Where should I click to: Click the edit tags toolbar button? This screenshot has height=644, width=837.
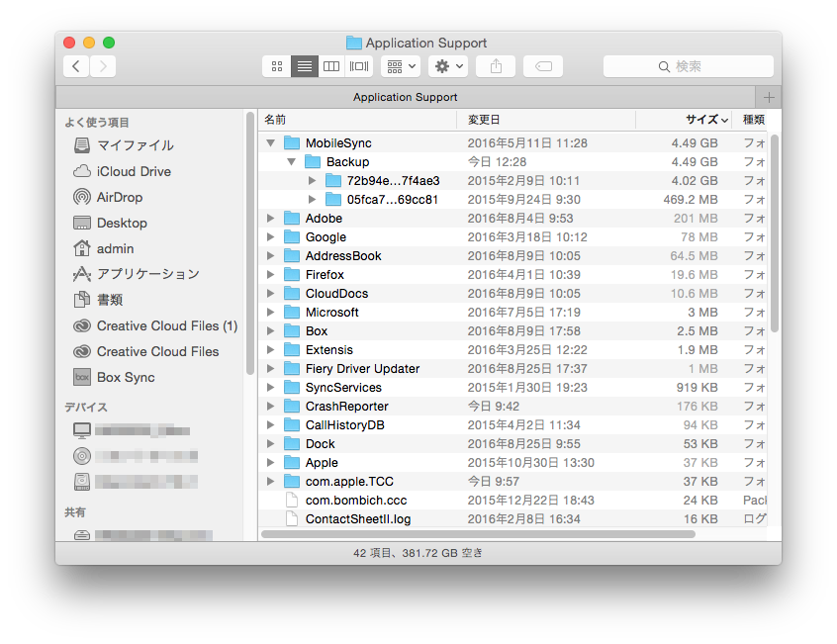point(543,66)
